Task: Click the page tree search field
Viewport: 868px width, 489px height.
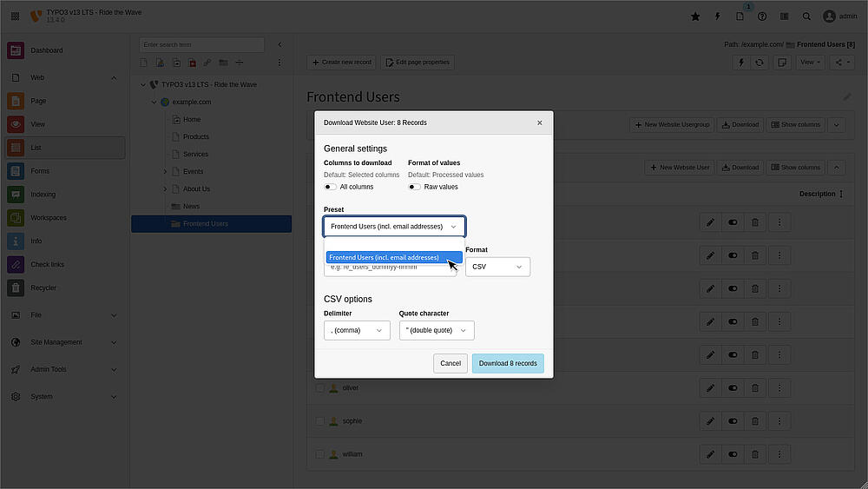Action: click(x=202, y=44)
